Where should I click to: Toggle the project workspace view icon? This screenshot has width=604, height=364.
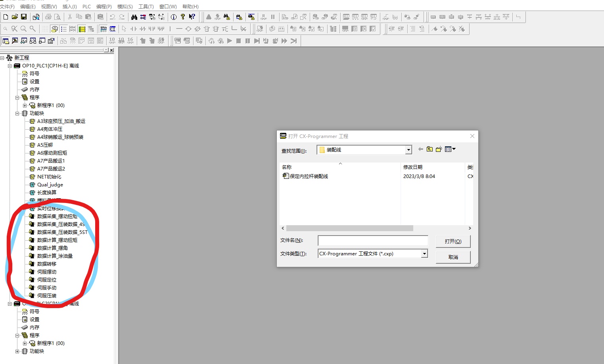(6, 41)
